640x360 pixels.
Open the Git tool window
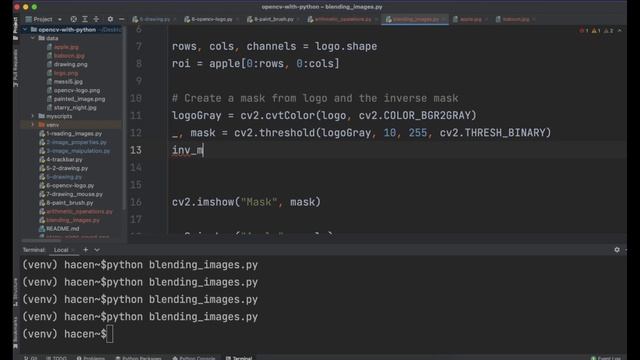pyautogui.click(x=30, y=358)
